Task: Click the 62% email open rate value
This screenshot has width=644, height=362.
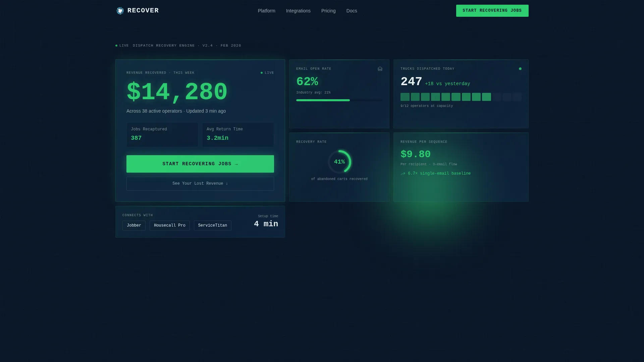Action: click(307, 81)
